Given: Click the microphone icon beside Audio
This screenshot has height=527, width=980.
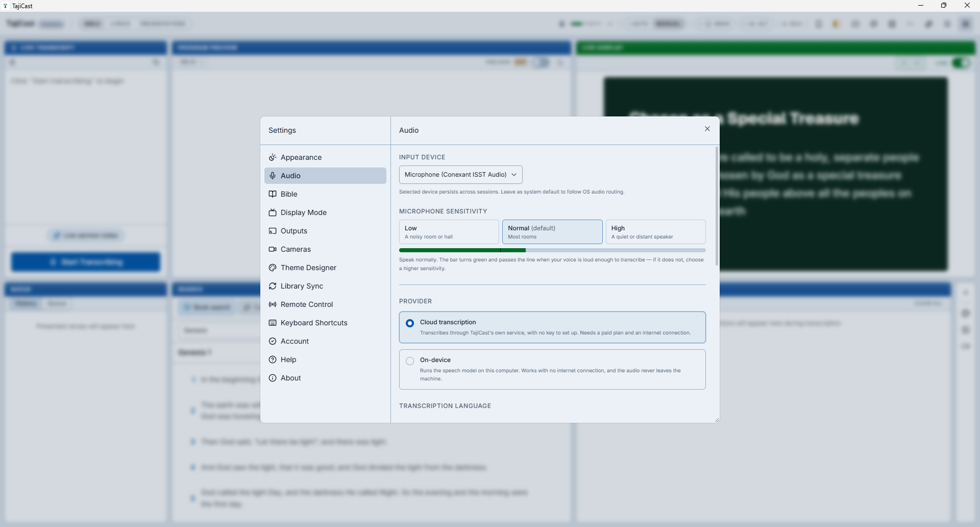Looking at the screenshot, I should [273, 176].
